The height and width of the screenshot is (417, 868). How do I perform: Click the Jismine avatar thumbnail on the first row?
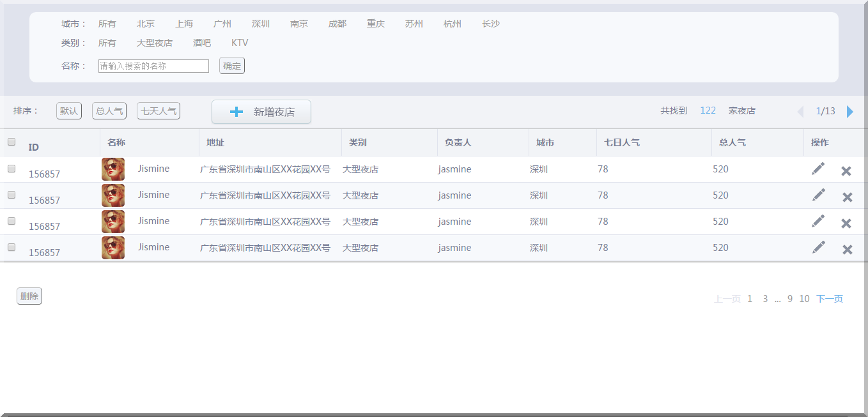(113, 169)
